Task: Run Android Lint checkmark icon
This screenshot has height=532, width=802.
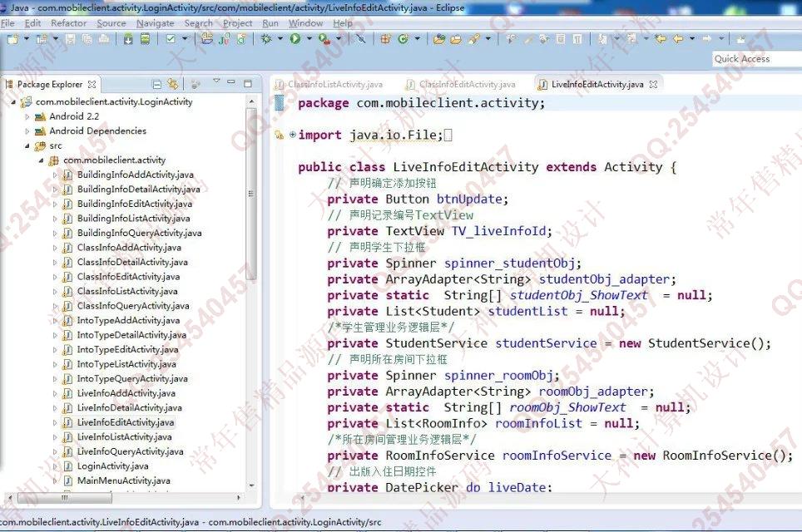Action: point(171,39)
